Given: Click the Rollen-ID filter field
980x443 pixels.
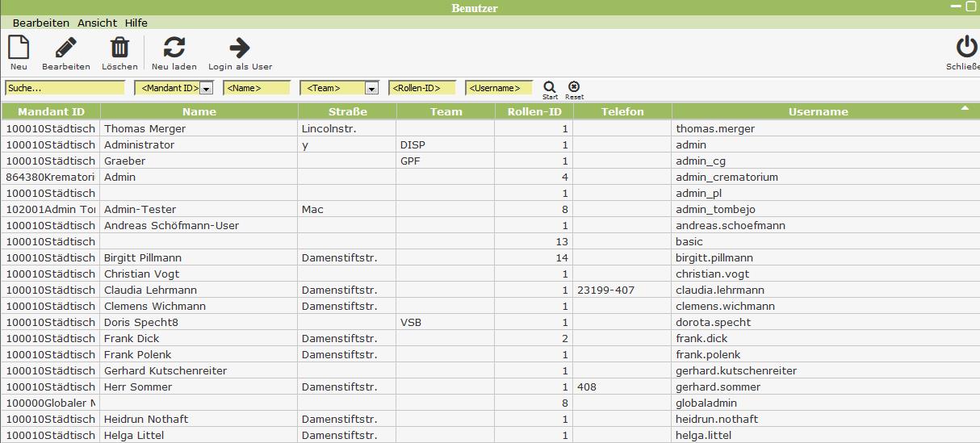Looking at the screenshot, I should coord(421,88).
